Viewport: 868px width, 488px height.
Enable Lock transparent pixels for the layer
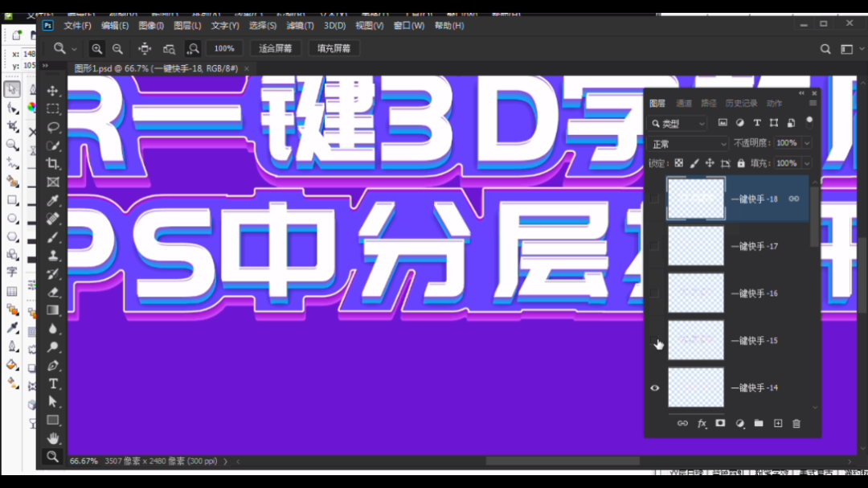click(680, 162)
